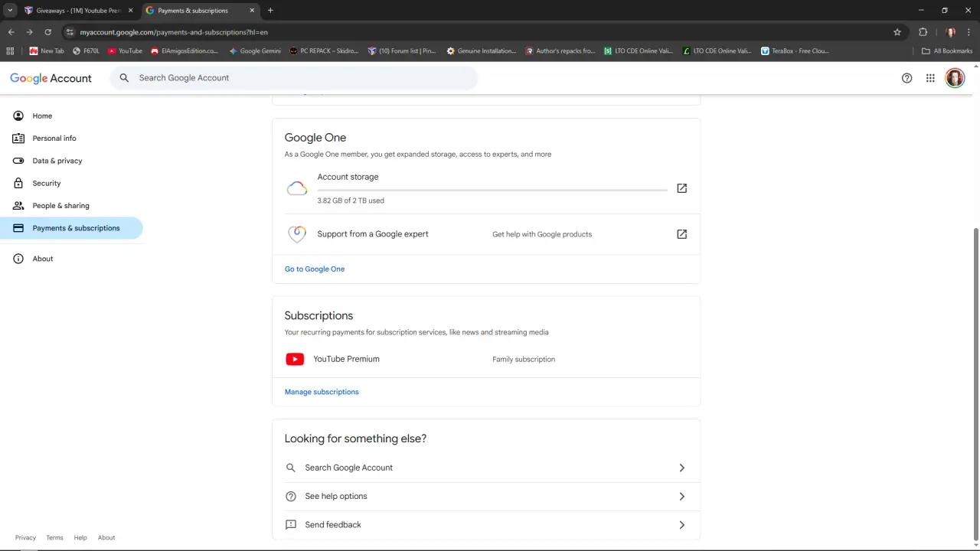Open the browser extensions puzzle icon

tap(923, 32)
